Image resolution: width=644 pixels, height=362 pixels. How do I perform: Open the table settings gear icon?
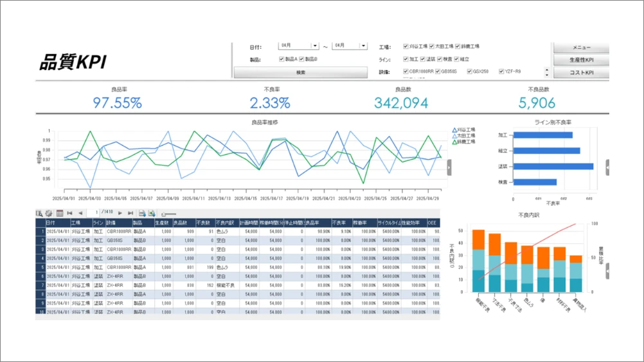pyautogui.click(x=48, y=213)
